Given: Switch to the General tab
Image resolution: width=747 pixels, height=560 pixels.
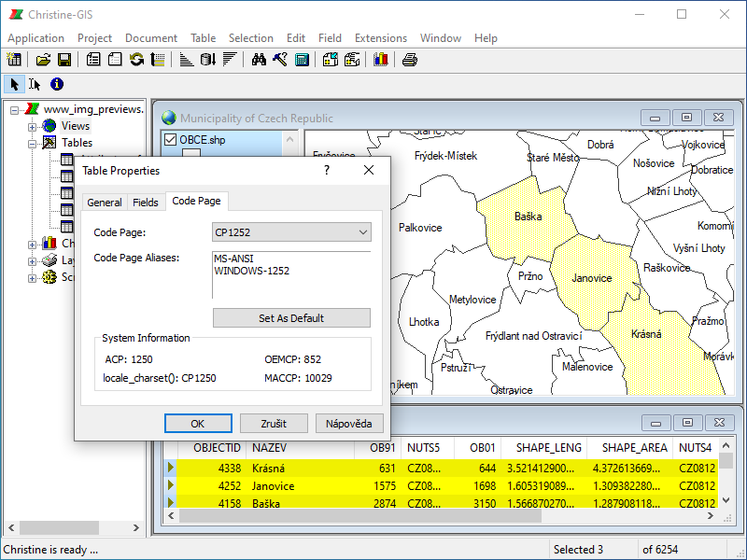Looking at the screenshot, I should (105, 203).
